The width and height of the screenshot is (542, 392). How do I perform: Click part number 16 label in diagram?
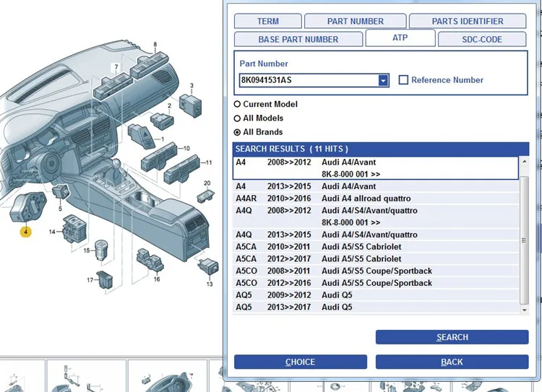pos(157,279)
